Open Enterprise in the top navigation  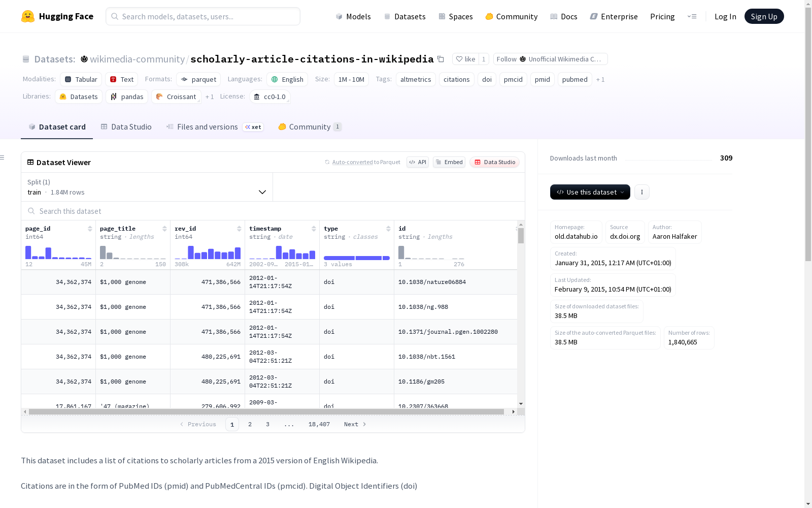[x=614, y=16]
